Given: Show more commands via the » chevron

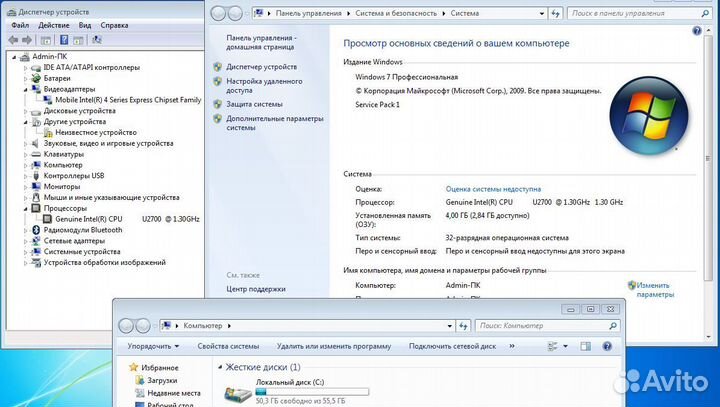Looking at the screenshot, I should (512, 346).
